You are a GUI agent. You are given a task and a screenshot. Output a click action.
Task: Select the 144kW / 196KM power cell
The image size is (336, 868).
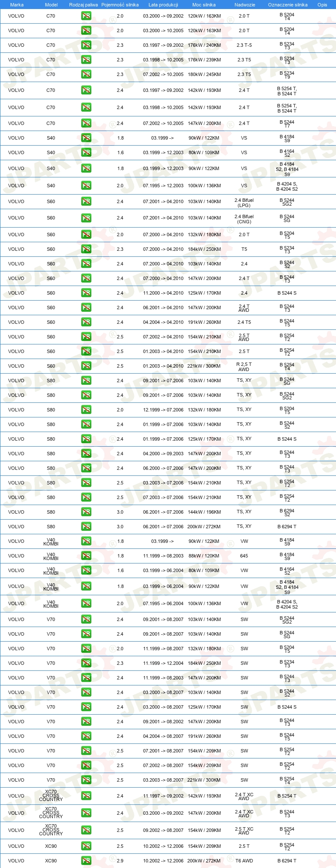tap(205, 512)
